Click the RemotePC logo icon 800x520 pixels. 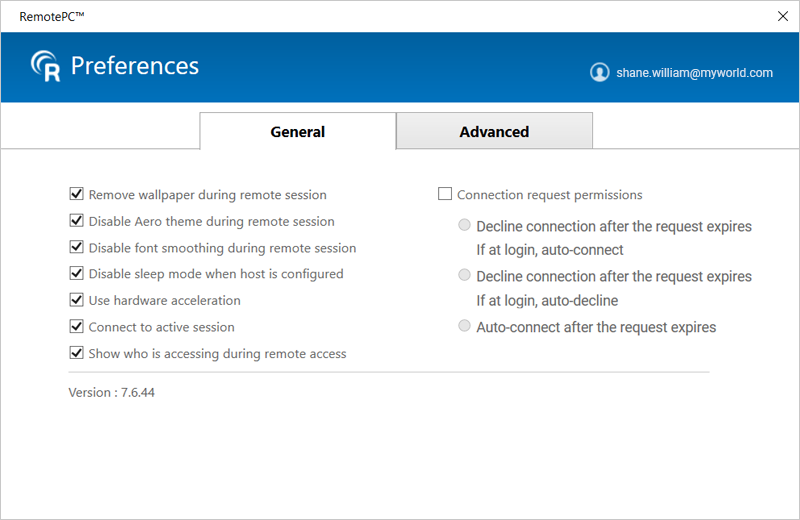[x=46, y=66]
